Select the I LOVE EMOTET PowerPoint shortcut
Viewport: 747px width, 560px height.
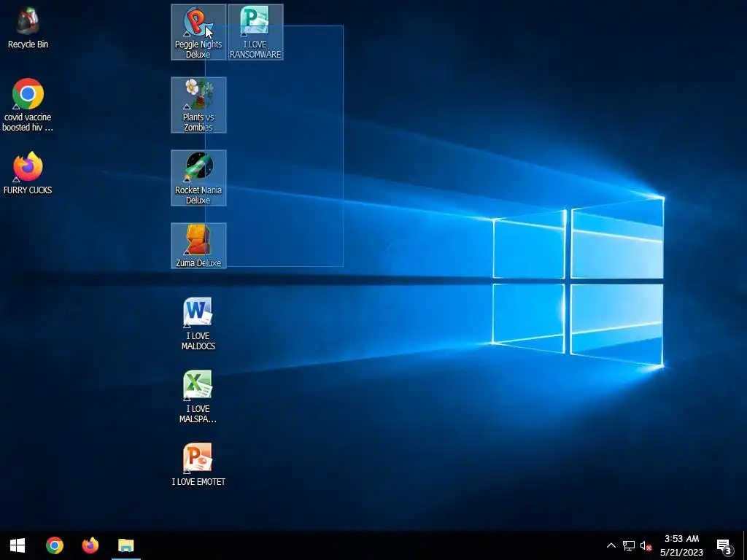198,464
